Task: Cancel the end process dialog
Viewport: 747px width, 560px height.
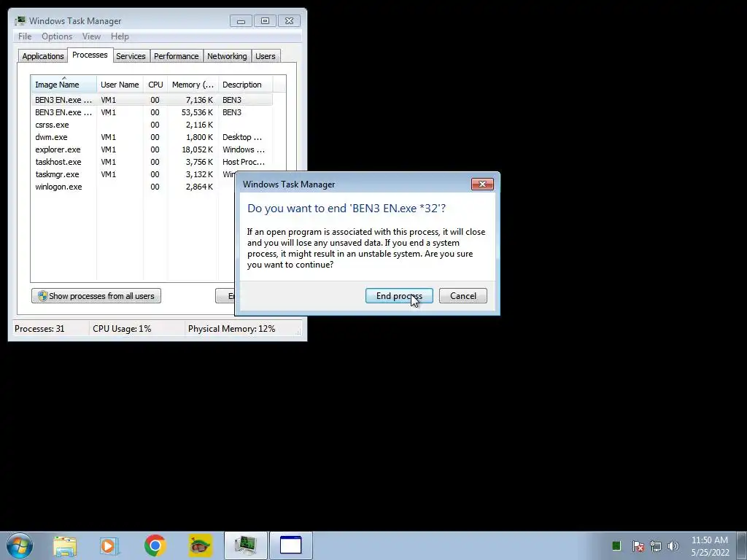Action: click(x=462, y=296)
